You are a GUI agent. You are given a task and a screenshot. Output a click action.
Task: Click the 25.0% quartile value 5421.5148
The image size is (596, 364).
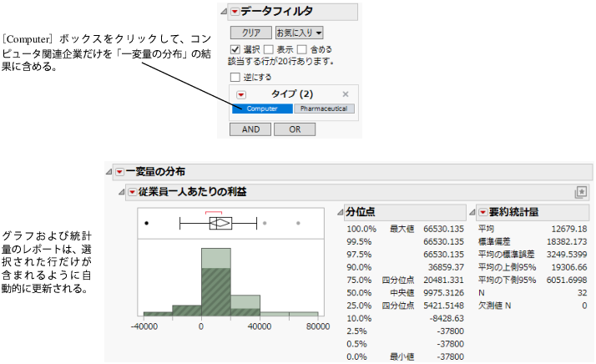pyautogui.click(x=443, y=306)
